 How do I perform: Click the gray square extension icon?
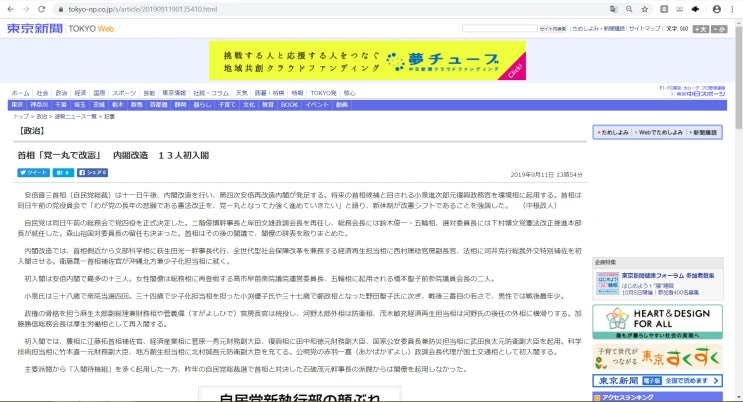[x=664, y=9]
